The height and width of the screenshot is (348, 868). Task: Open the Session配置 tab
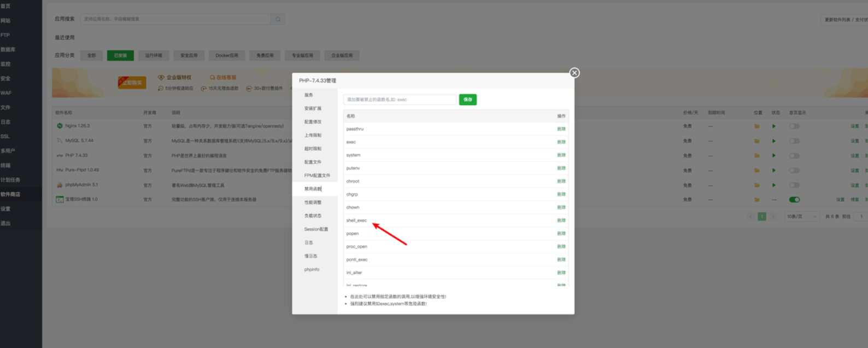[x=316, y=229]
